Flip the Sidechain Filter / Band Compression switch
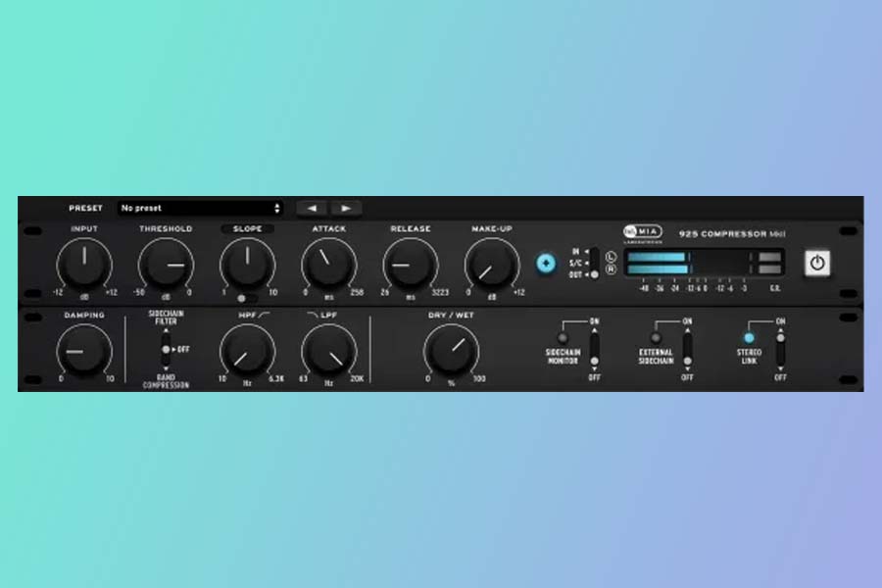The height and width of the screenshot is (588, 882). pos(167,349)
